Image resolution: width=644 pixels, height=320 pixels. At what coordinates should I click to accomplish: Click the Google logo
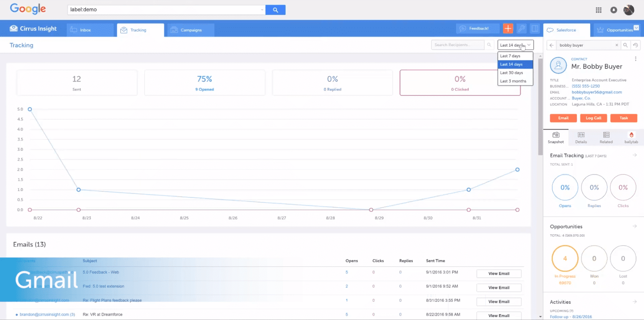28,8
